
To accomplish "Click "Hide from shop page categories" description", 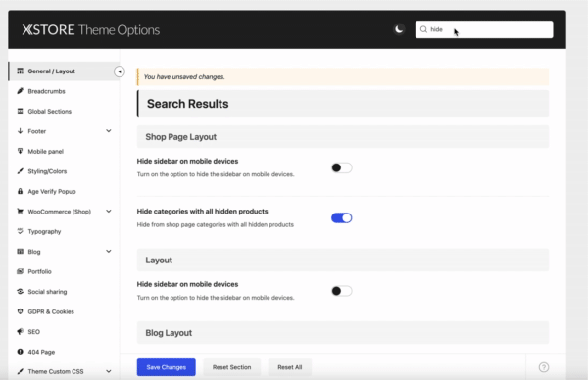I will [216, 225].
